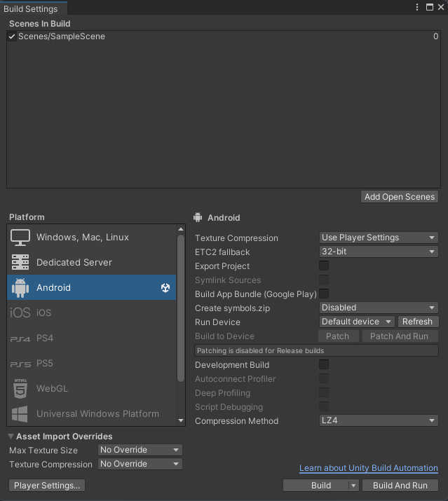Enable the Development Build checkbox
Image resolution: width=448 pixels, height=501 pixels.
[324, 364]
